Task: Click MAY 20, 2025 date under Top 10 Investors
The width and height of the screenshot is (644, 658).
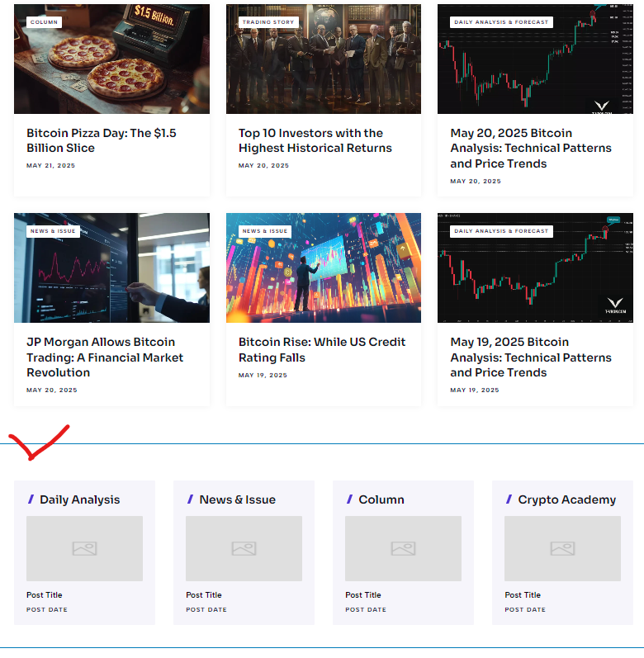Action: (264, 166)
